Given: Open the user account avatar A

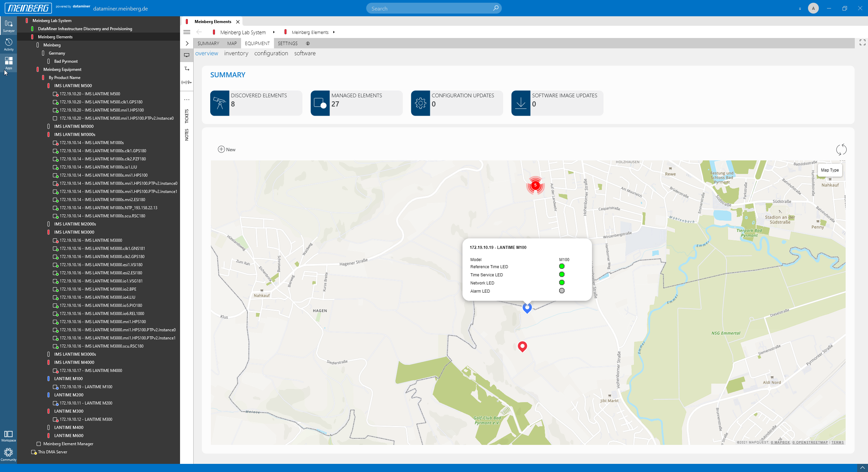Looking at the screenshot, I should click(813, 8).
